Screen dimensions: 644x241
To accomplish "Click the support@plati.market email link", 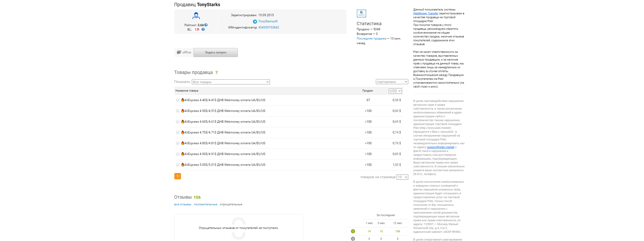I will (x=440, y=147).
